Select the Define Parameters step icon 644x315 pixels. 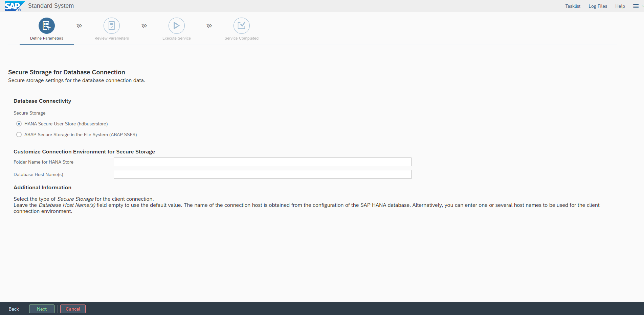click(47, 26)
